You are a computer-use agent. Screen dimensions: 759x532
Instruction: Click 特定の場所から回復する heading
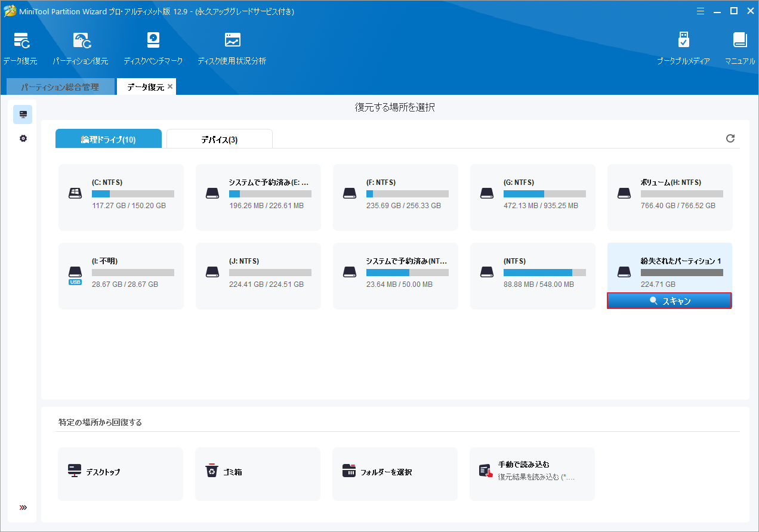(100, 422)
